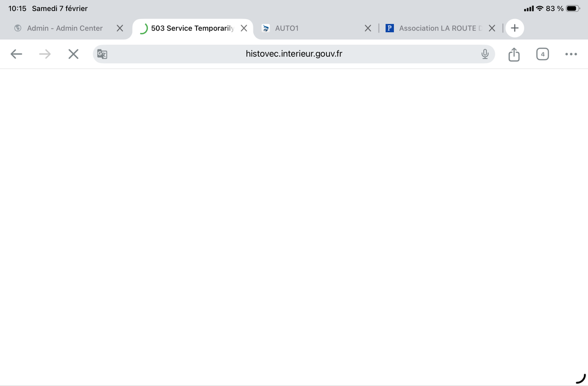This screenshot has width=588, height=386.
Task: Open a new tab with plus button
Action: (514, 28)
